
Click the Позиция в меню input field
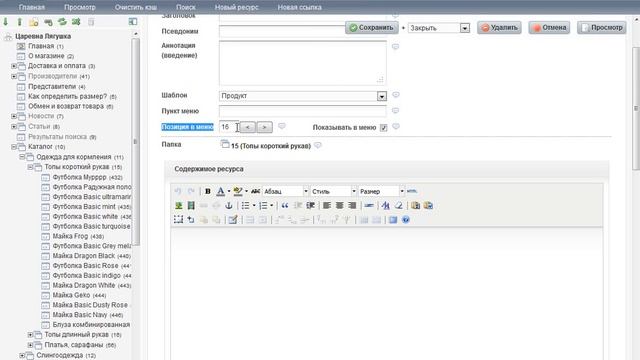pos(229,127)
